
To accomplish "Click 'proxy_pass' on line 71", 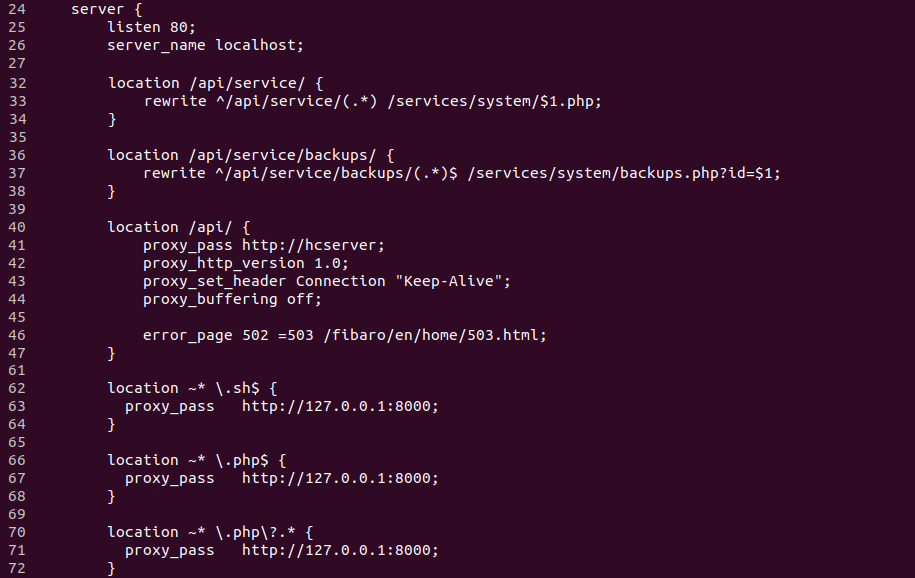I will (x=170, y=550).
